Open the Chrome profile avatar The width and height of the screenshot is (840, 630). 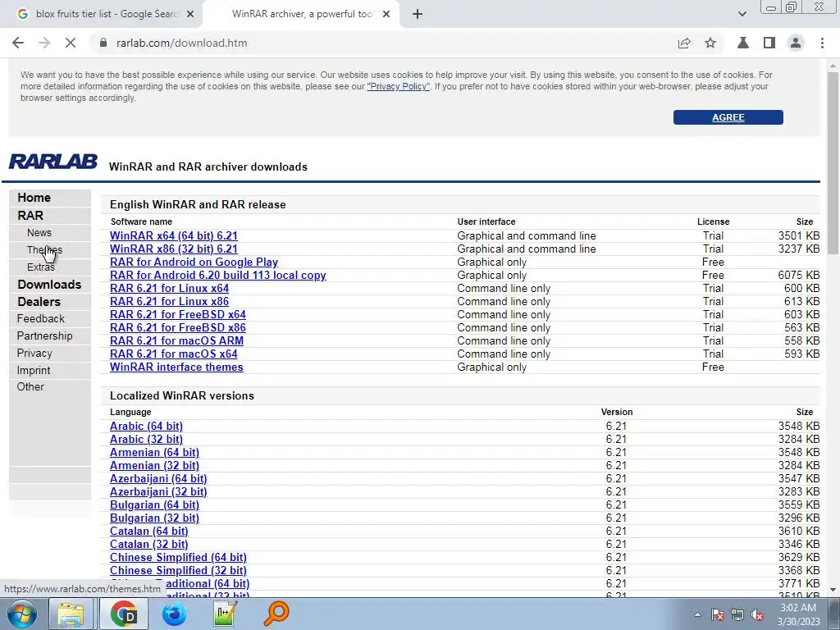(x=796, y=43)
